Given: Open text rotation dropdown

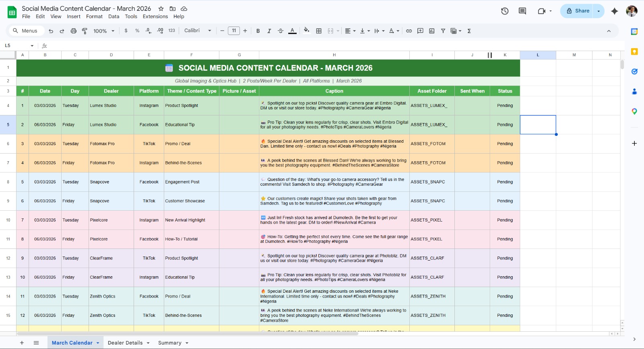Looking at the screenshot, I should pos(394,31).
